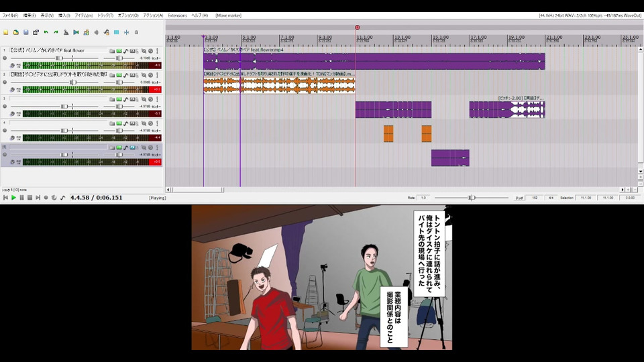Screen dimensions: 644x362
Task: Click the record monitoring icon on track 3
Action: [12, 114]
